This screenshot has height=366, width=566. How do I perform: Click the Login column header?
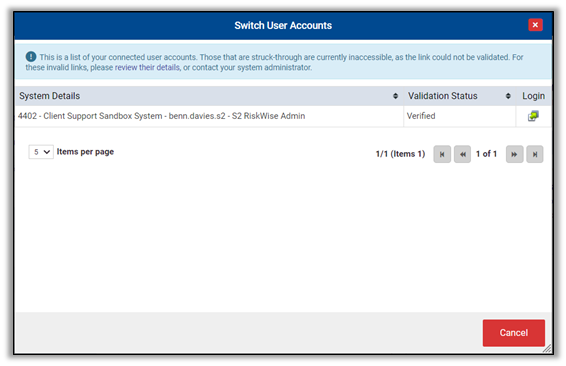pos(534,96)
